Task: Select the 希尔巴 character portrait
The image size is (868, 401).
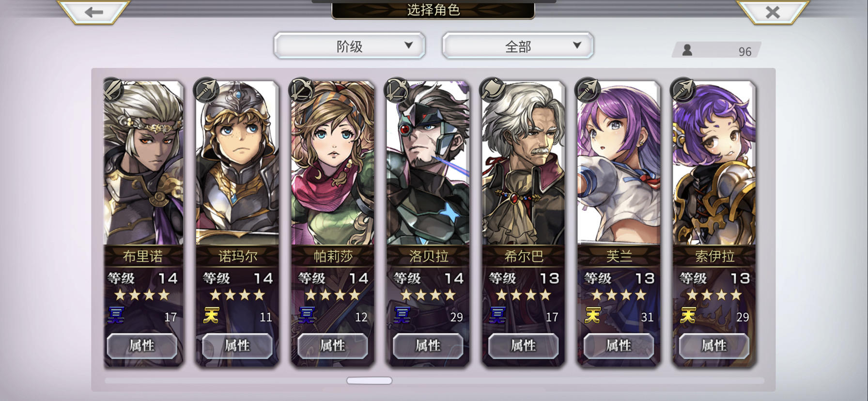Action: [x=524, y=165]
